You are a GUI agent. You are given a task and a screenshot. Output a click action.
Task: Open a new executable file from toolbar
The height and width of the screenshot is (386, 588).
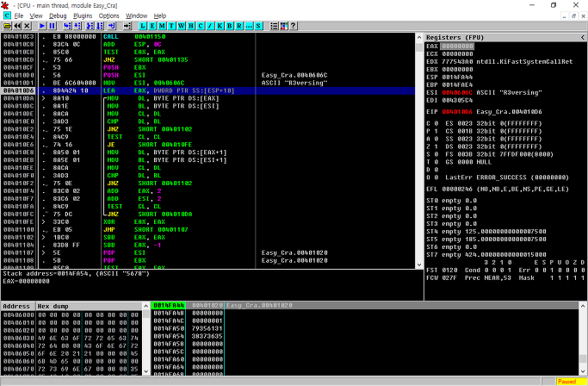point(7,26)
